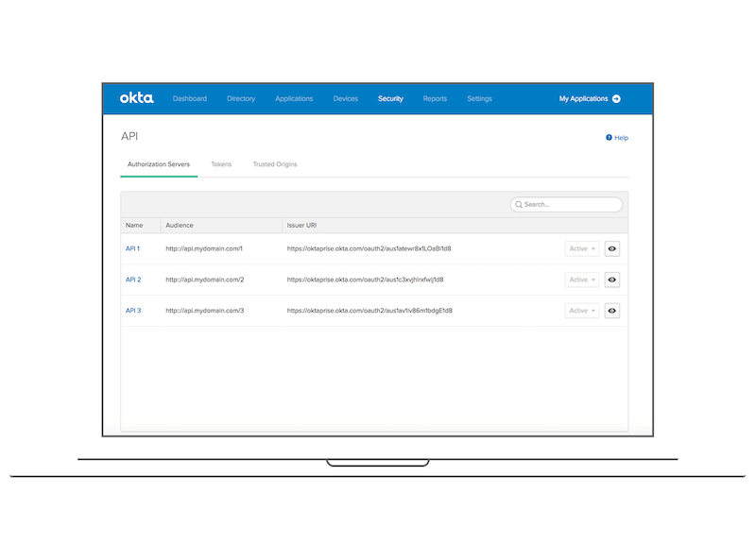
Task: Open Active status dropdown for API 1
Action: 581,249
